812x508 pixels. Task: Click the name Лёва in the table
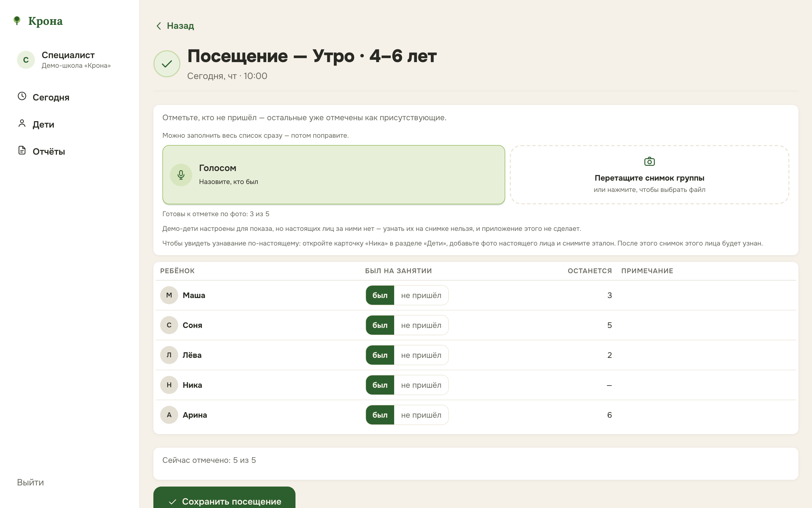tap(192, 355)
